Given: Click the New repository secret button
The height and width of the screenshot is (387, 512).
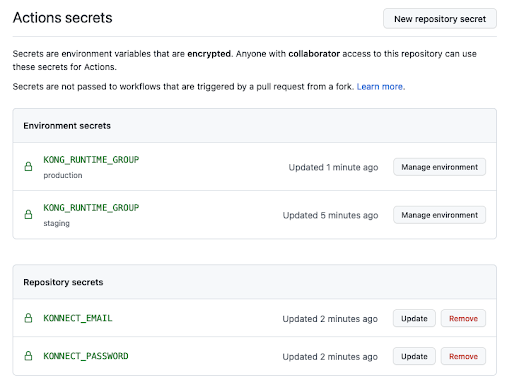Looking at the screenshot, I should (440, 19).
